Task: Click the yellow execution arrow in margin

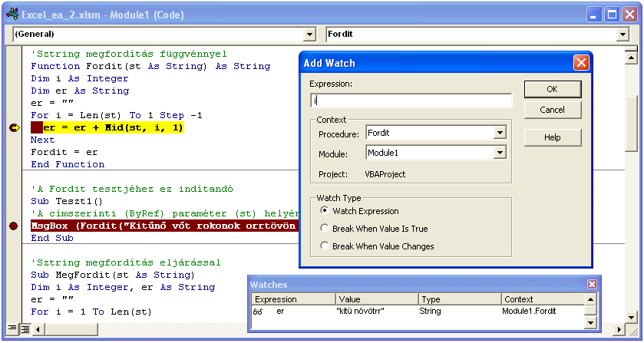Action: click(14, 128)
